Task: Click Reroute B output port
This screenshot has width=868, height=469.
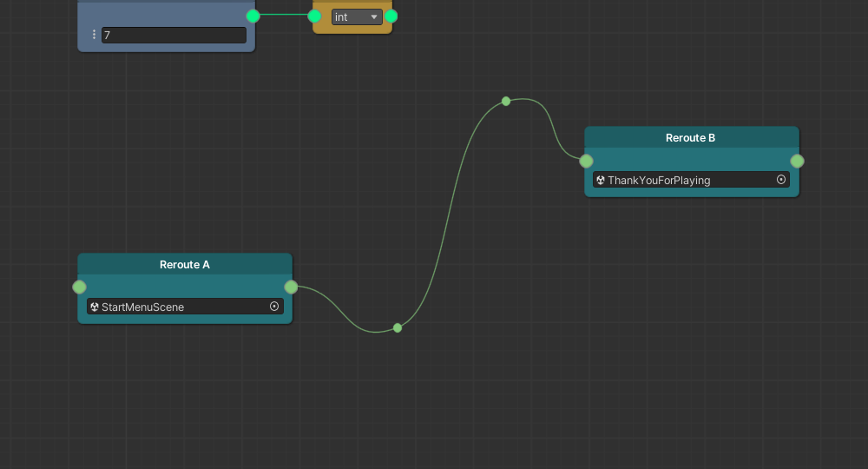Action: click(x=797, y=162)
